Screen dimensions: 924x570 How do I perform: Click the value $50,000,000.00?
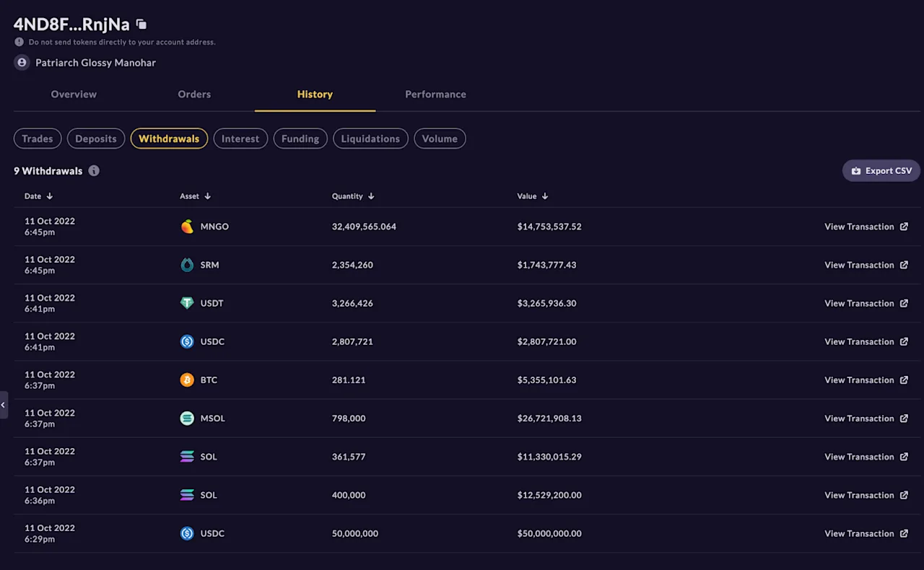[x=549, y=533]
